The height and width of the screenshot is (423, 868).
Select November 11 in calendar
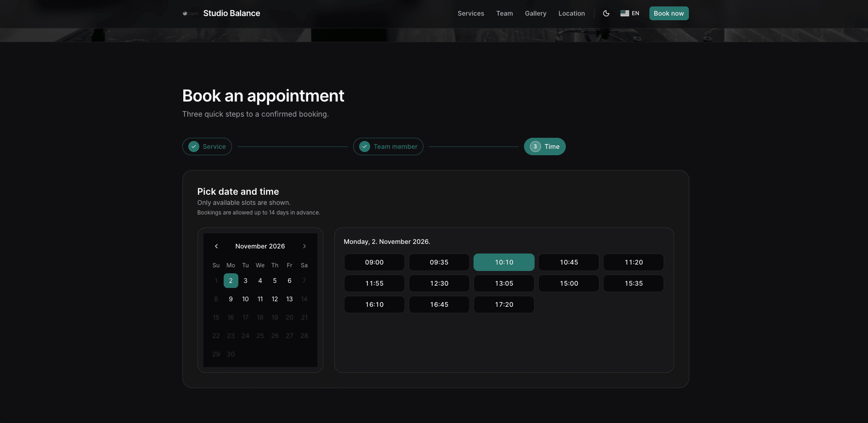coord(260,299)
